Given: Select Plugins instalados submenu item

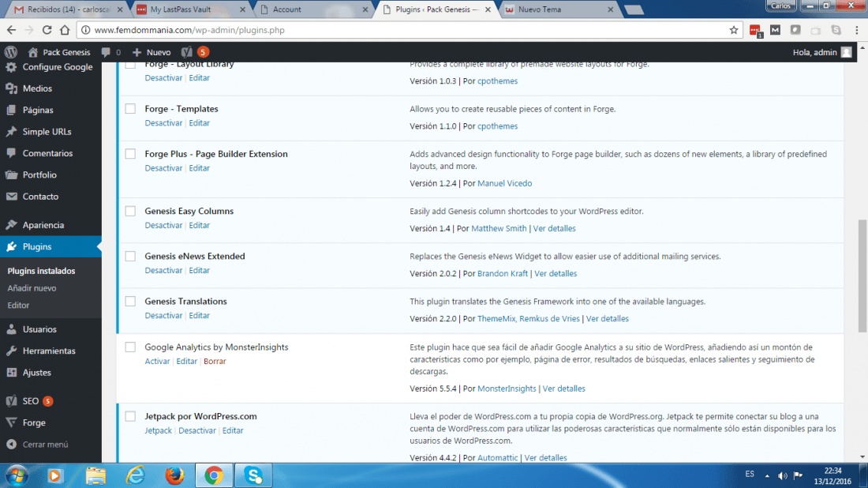Looking at the screenshot, I should pos(41,271).
